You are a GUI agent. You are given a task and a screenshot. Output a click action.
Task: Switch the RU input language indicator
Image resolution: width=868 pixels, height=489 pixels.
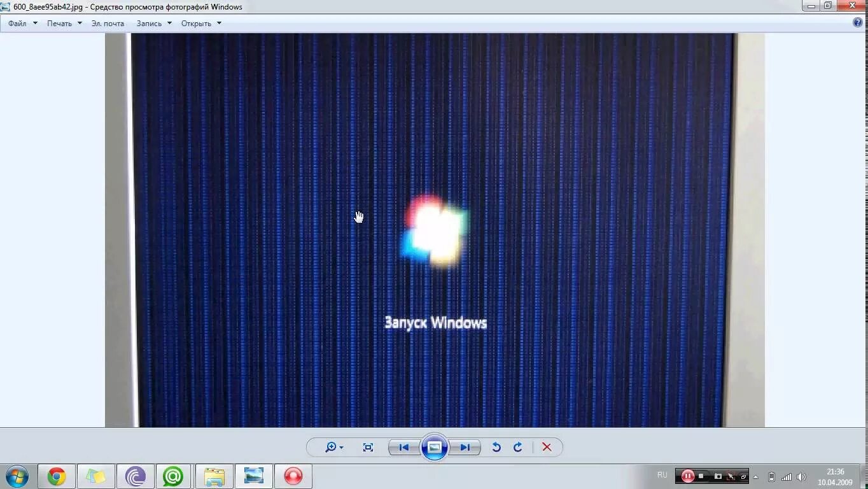662,476
